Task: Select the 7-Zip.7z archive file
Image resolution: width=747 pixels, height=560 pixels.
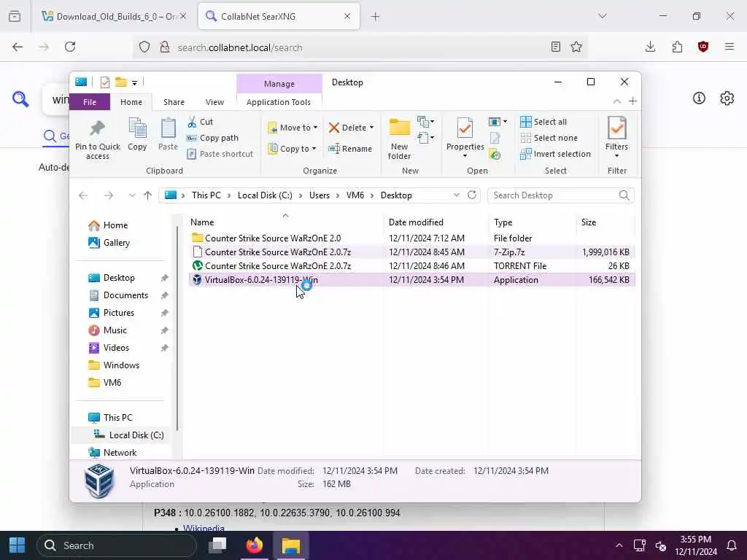Action: coord(412,252)
